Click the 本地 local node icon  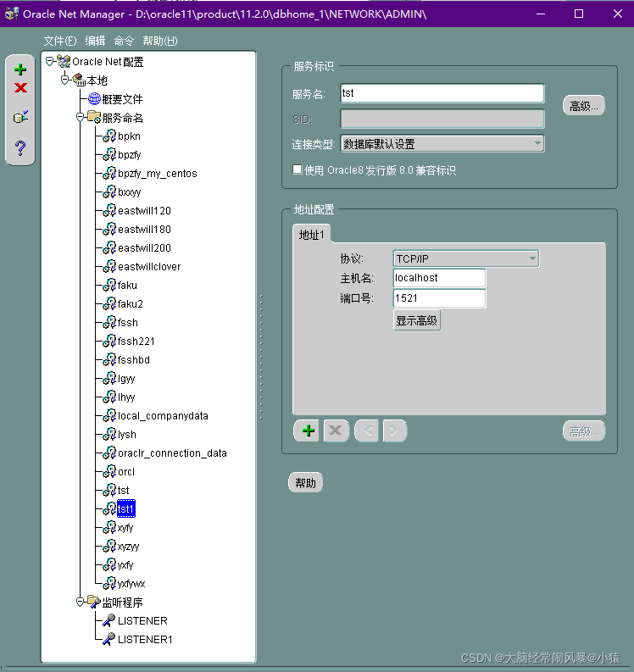point(79,81)
